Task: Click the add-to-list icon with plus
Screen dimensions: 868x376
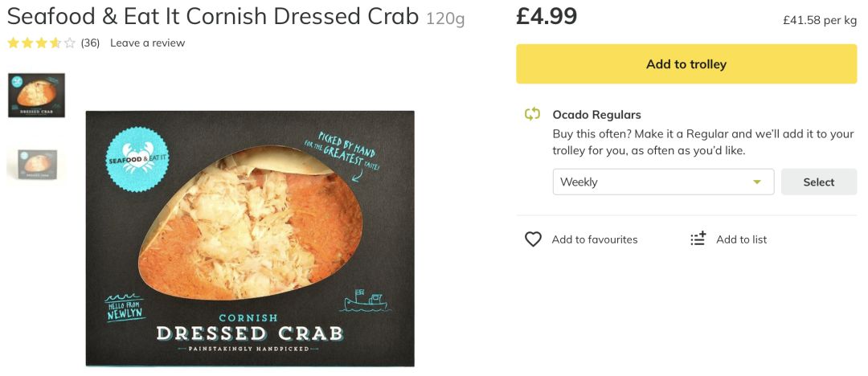Action: click(x=698, y=239)
